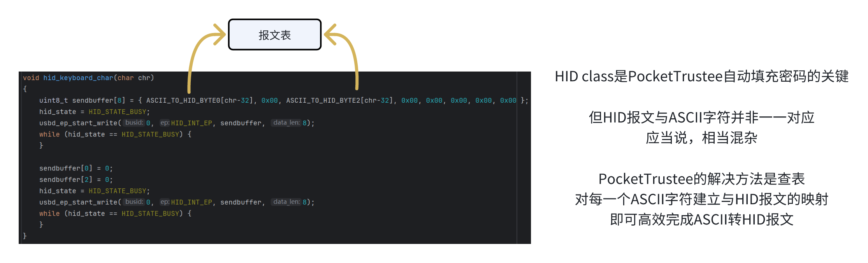Click the second data_len: inlay hint
Image resolution: width=868 pixels, height=263 pixels.
pyautogui.click(x=286, y=202)
